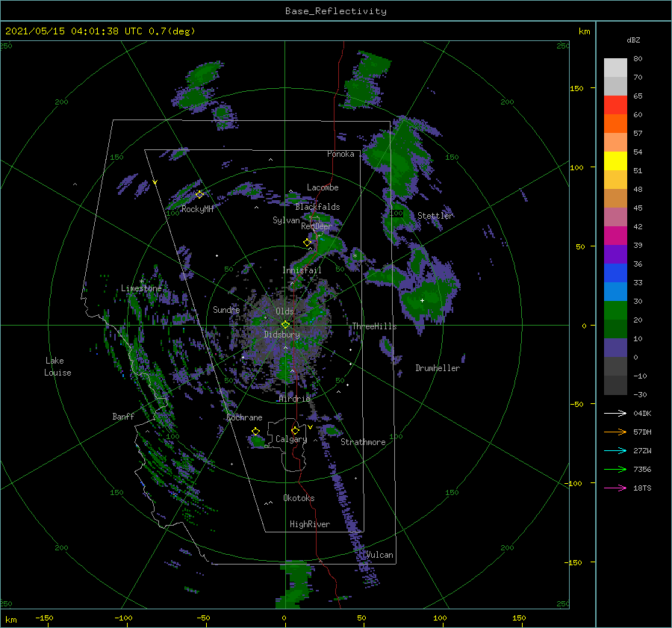Click the Ponoka city label

coord(340,154)
